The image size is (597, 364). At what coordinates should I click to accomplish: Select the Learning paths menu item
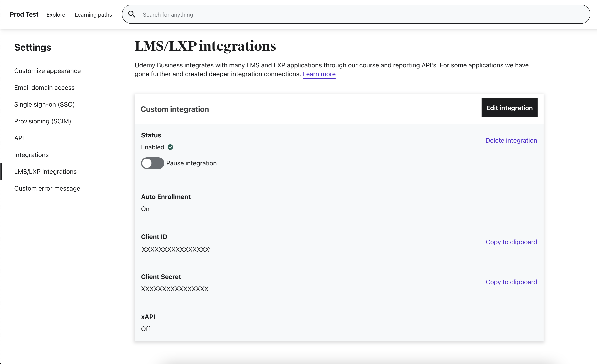coord(93,14)
